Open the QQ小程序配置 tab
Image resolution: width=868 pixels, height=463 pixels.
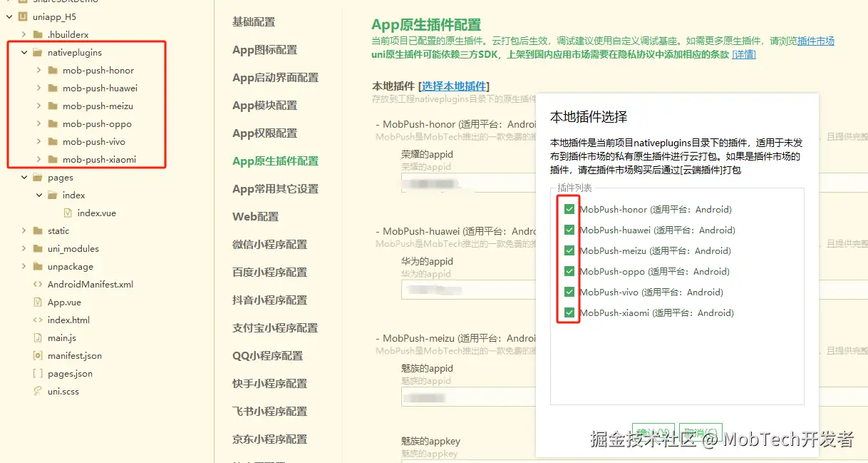coord(268,356)
